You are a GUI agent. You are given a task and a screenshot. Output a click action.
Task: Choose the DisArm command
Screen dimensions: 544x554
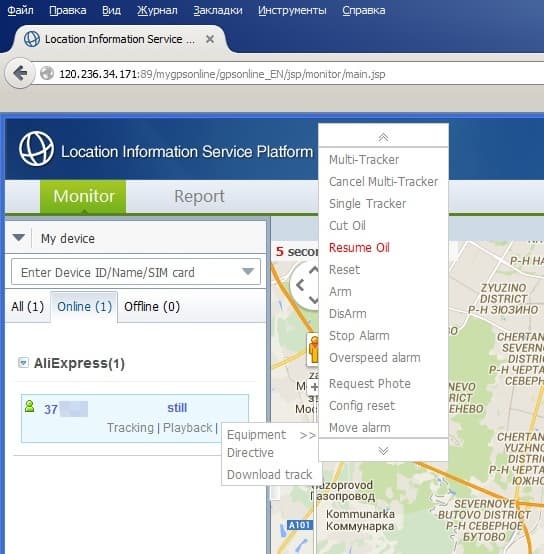[x=348, y=314]
